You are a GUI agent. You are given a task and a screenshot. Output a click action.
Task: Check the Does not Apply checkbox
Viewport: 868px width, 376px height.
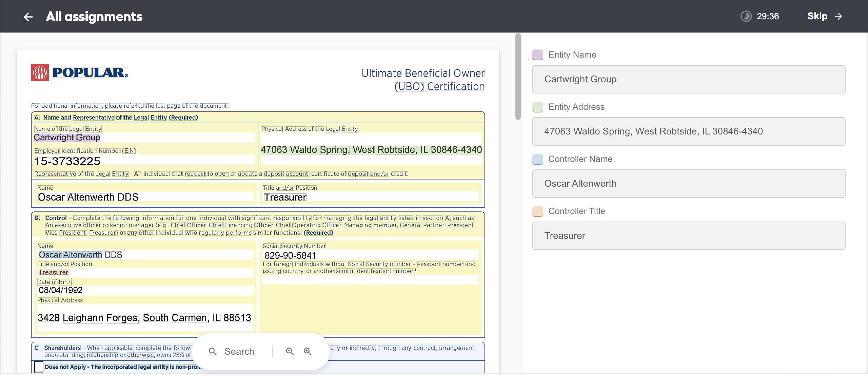click(x=39, y=367)
